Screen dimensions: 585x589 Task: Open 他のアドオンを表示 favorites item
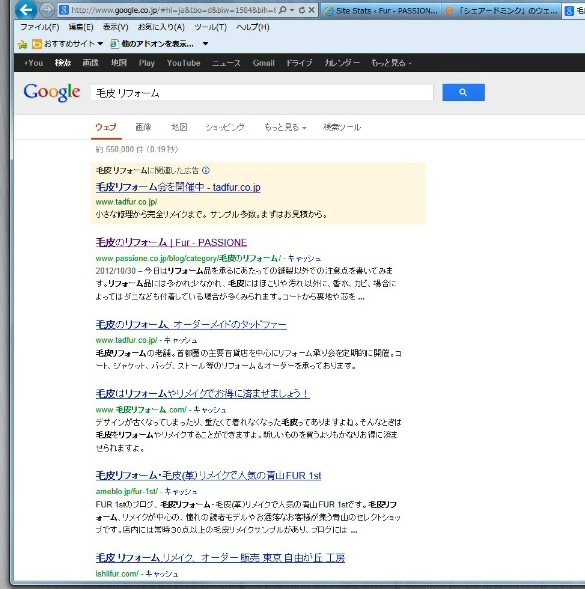[x=152, y=44]
